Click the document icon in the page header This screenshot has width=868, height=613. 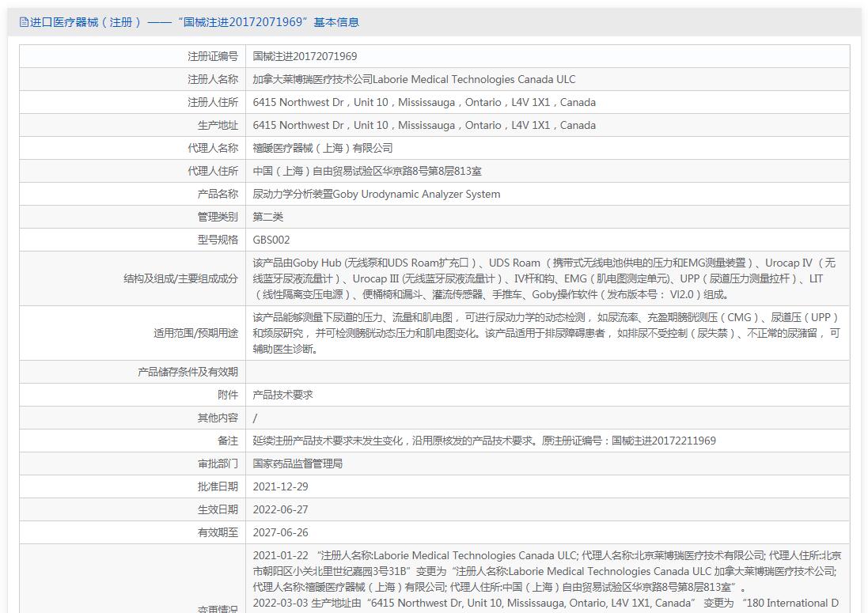(x=24, y=23)
